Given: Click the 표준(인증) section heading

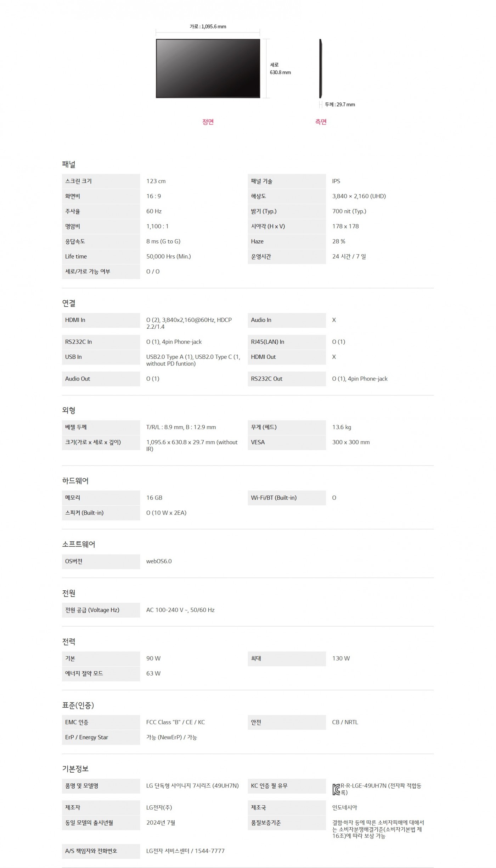Looking at the screenshot, I should point(78,706).
